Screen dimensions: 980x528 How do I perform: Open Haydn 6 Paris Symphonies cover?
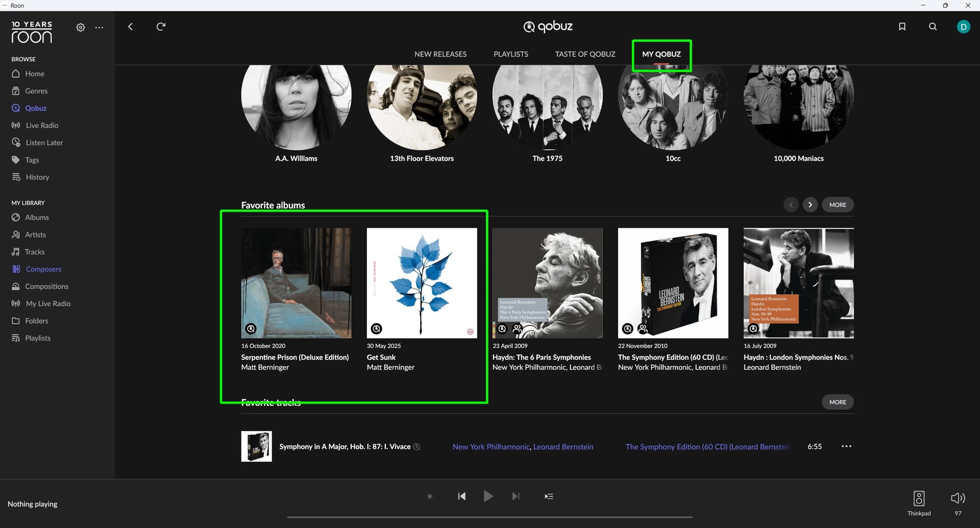click(548, 283)
